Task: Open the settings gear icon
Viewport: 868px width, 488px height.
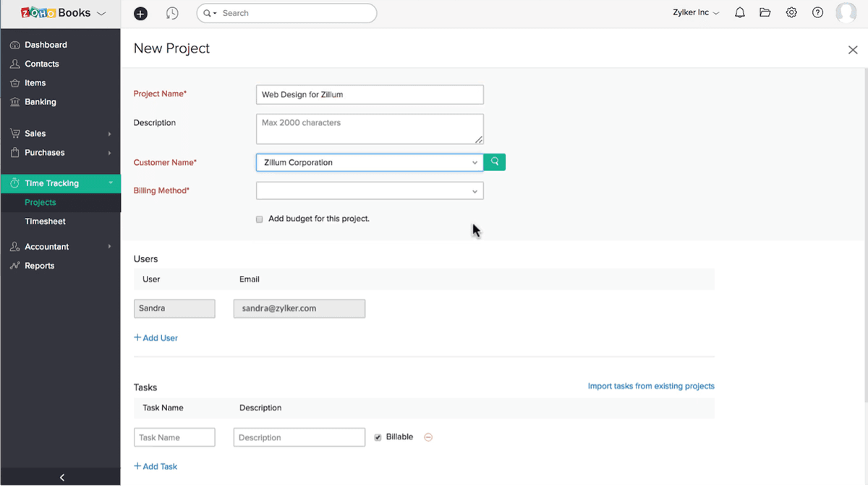Action: point(791,13)
